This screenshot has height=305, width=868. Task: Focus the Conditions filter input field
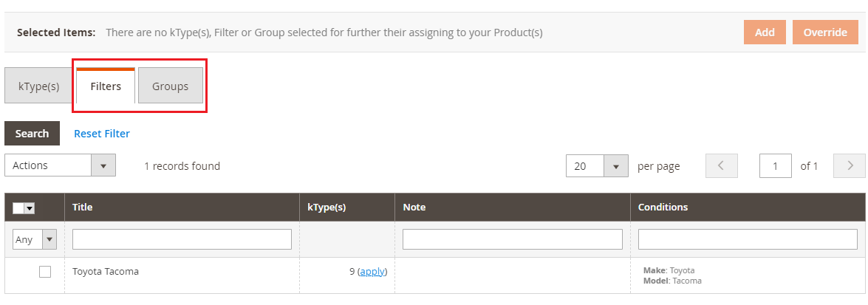coord(748,239)
